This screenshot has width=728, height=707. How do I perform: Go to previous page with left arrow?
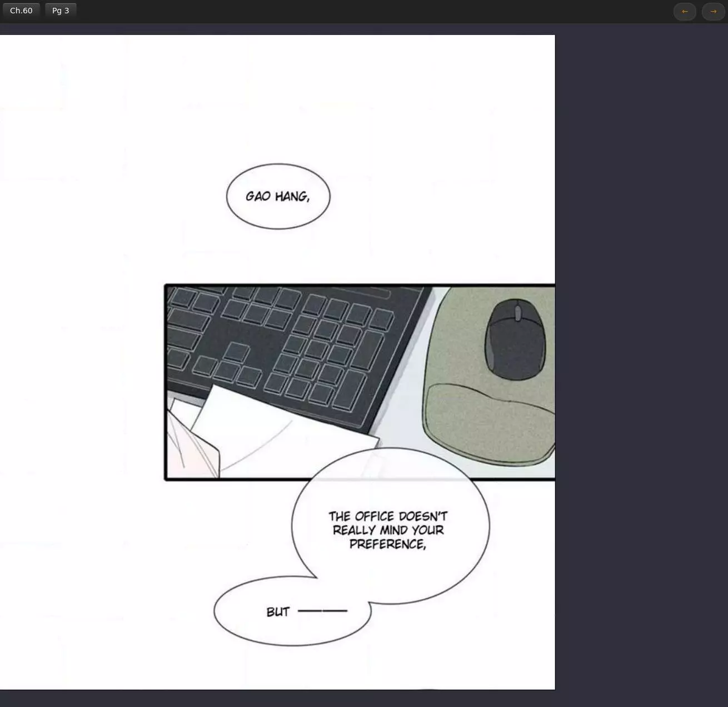point(685,11)
